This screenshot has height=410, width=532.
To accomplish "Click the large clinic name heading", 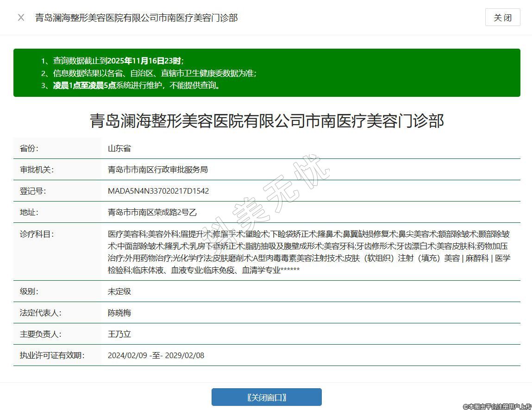I will pyautogui.click(x=267, y=121).
